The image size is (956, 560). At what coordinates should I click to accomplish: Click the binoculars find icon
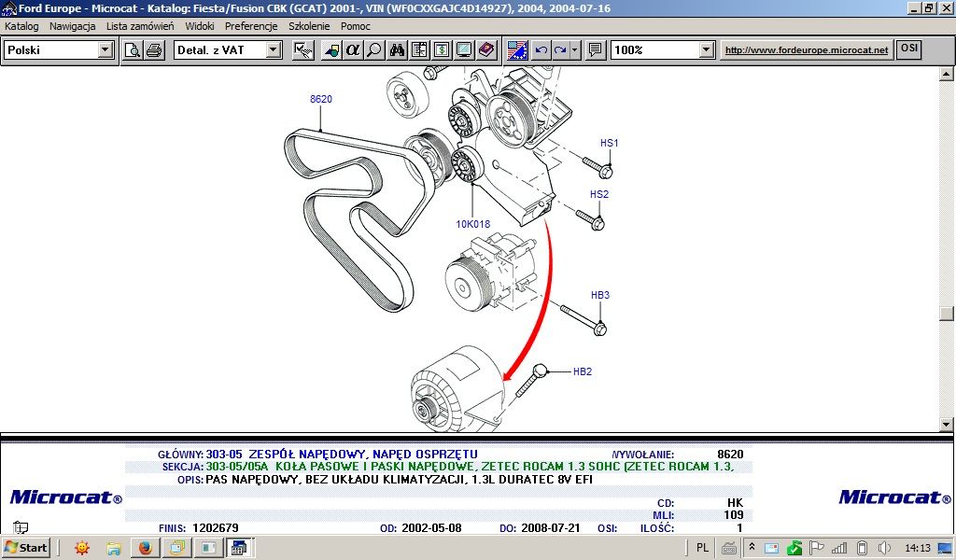coord(398,50)
